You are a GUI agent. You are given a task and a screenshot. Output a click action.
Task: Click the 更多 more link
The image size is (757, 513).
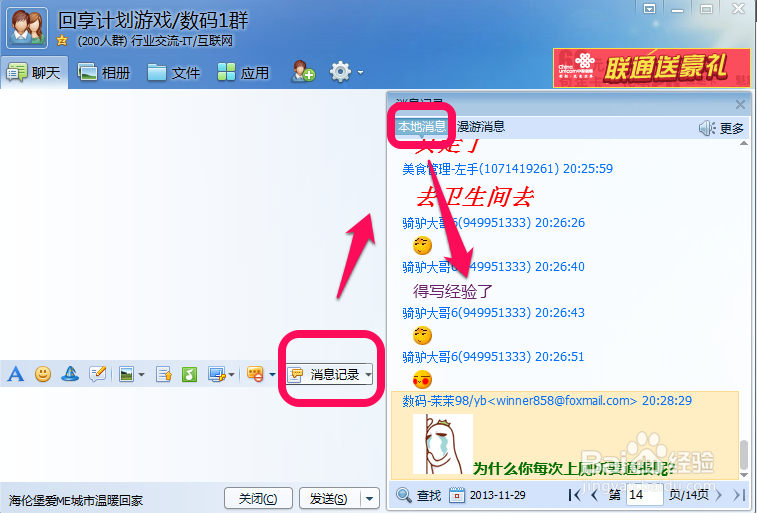click(732, 128)
